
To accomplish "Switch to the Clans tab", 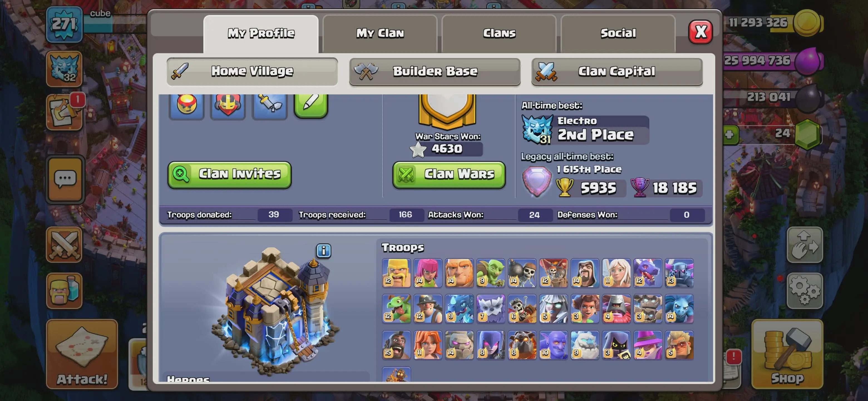I will click(499, 33).
